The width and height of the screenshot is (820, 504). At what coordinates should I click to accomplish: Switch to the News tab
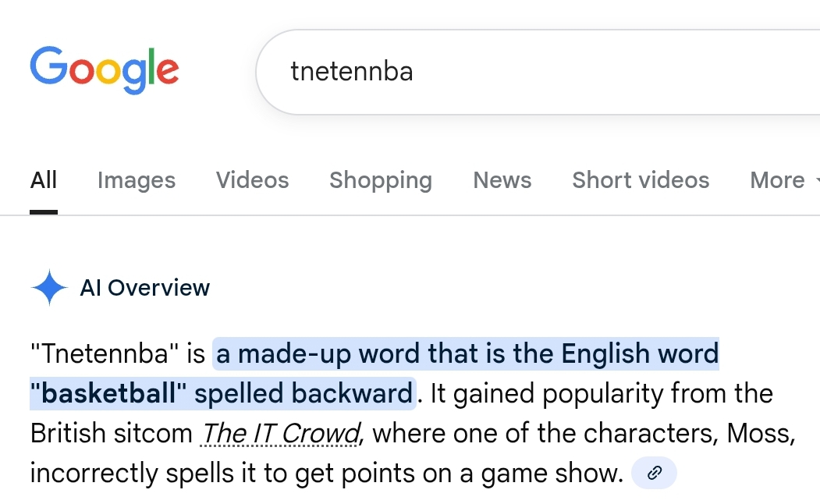[x=502, y=180]
